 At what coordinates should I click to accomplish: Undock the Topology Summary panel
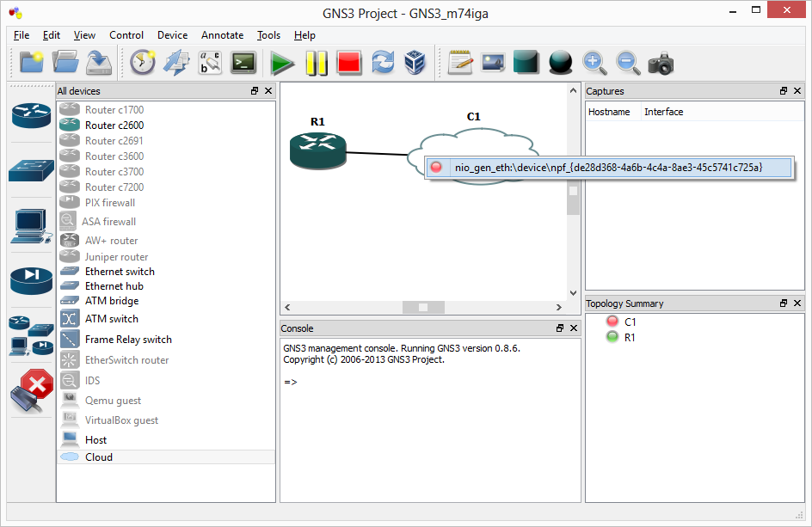(784, 303)
